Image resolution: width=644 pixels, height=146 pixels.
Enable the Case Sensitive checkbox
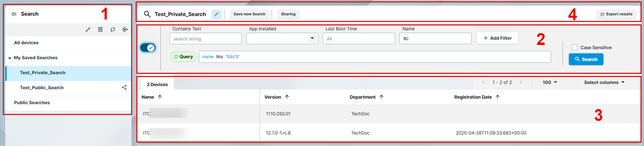pos(574,48)
